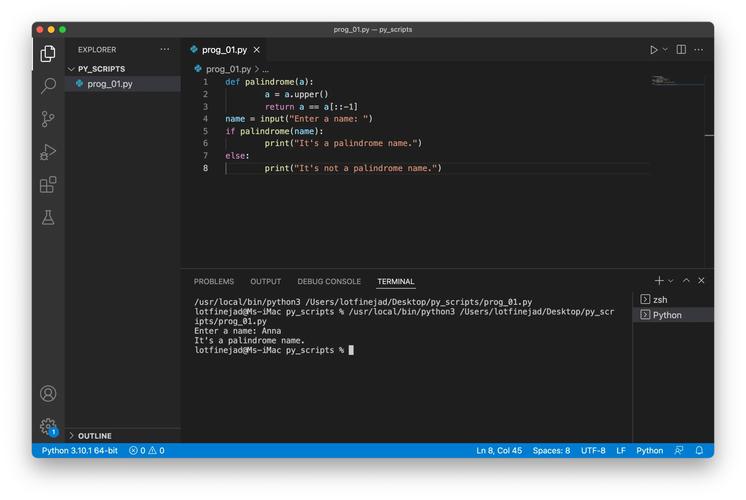Click the 'else:' code line

tap(237, 156)
